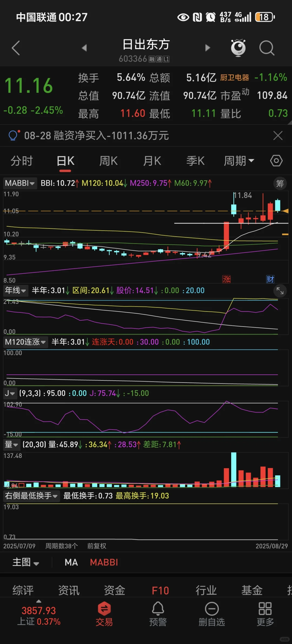292x644 pixels.
Task: Tap the status bar alarm icon
Action: coord(210,17)
